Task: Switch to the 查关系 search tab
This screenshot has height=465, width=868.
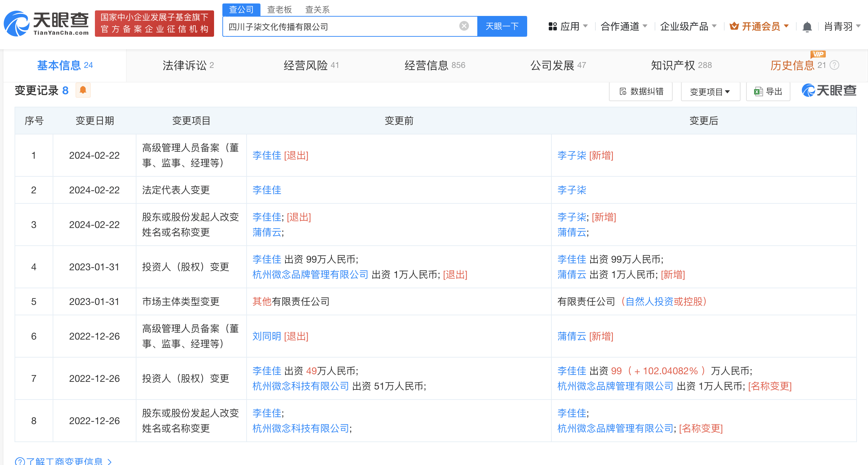Action: point(317,9)
